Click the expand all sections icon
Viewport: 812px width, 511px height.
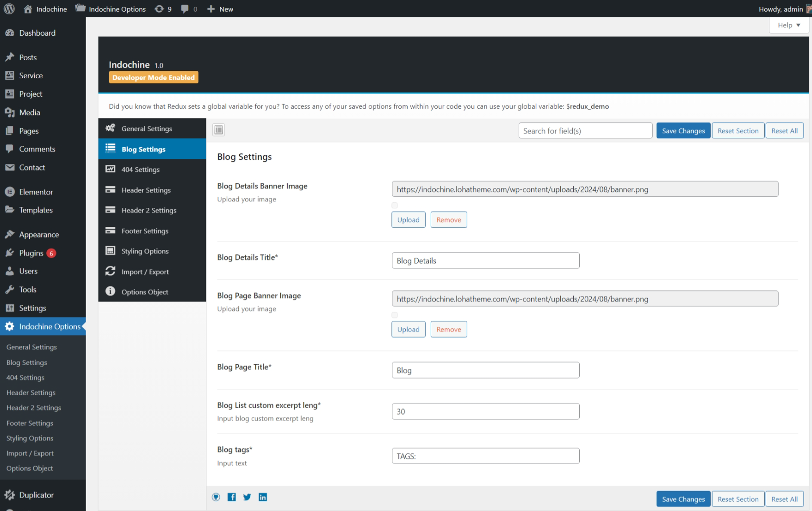(x=218, y=130)
